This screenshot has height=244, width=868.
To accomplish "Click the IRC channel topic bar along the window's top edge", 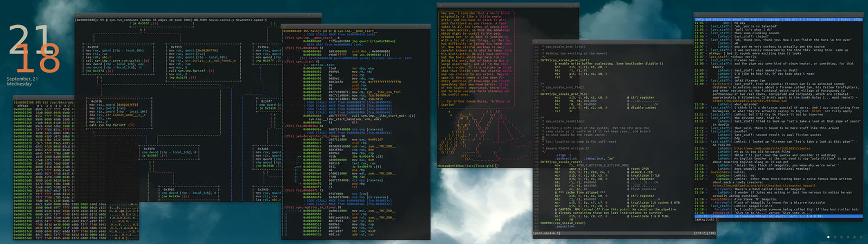I will [778, 20].
